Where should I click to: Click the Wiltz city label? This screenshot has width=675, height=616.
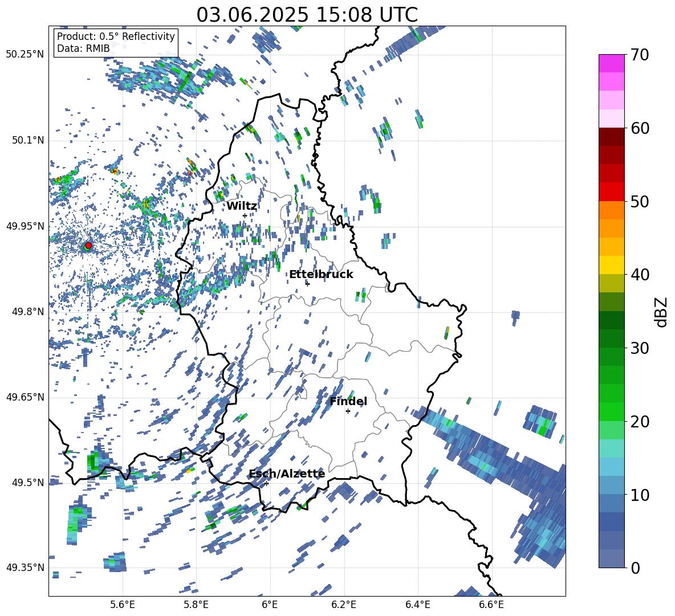coord(242,206)
